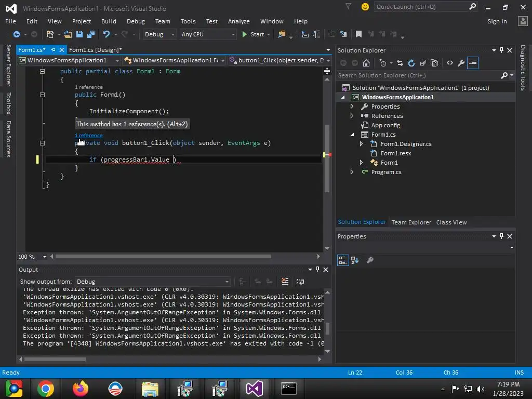This screenshot has width=532, height=399.
Task: Click the Solution Explorer Home icon
Action: pos(366,63)
